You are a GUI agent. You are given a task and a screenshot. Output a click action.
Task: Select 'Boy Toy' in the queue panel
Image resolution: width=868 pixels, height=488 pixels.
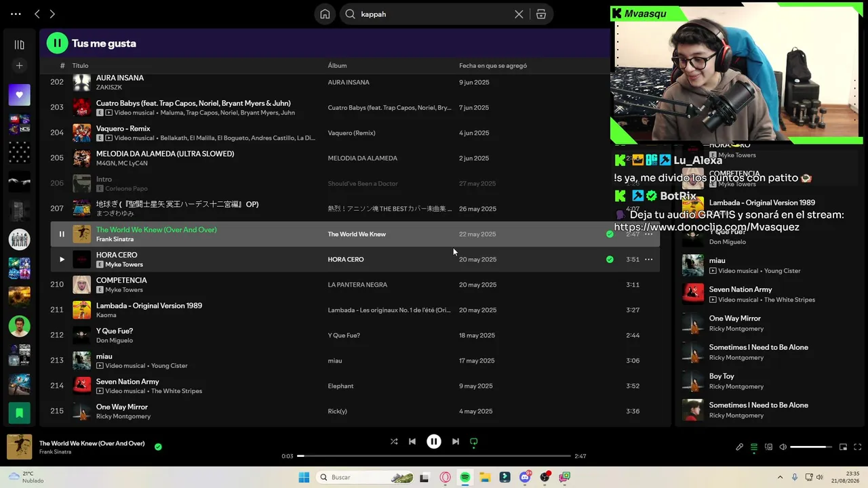(x=722, y=376)
